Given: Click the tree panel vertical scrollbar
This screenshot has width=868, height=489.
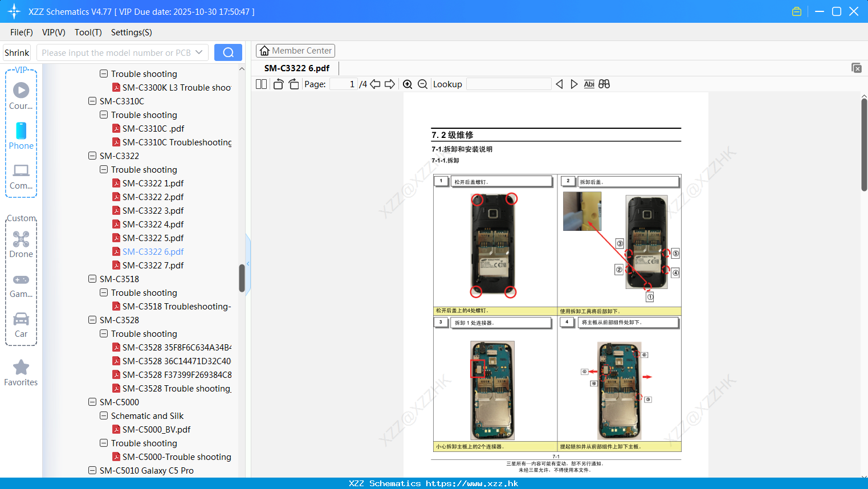Looking at the screenshot, I should 242,278.
